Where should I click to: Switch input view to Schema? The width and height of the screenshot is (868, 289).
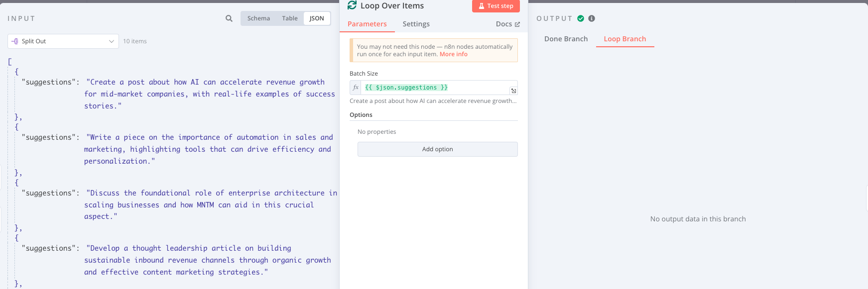point(258,18)
